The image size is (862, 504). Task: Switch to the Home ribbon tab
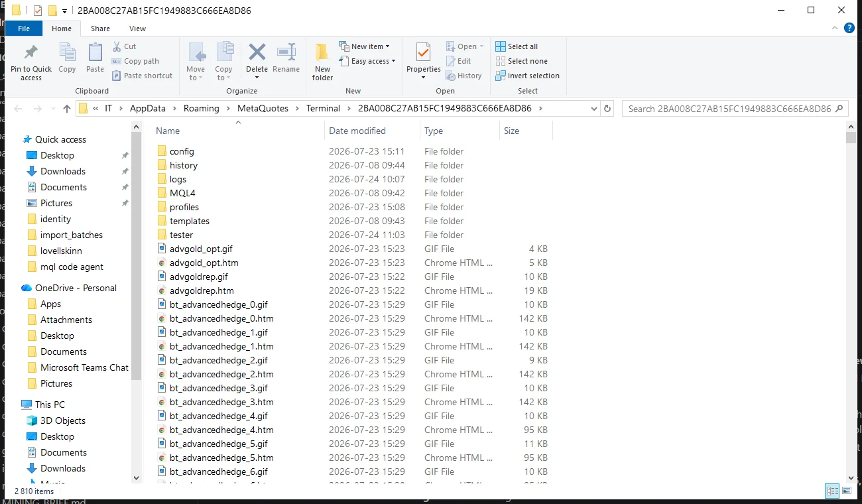[62, 29]
